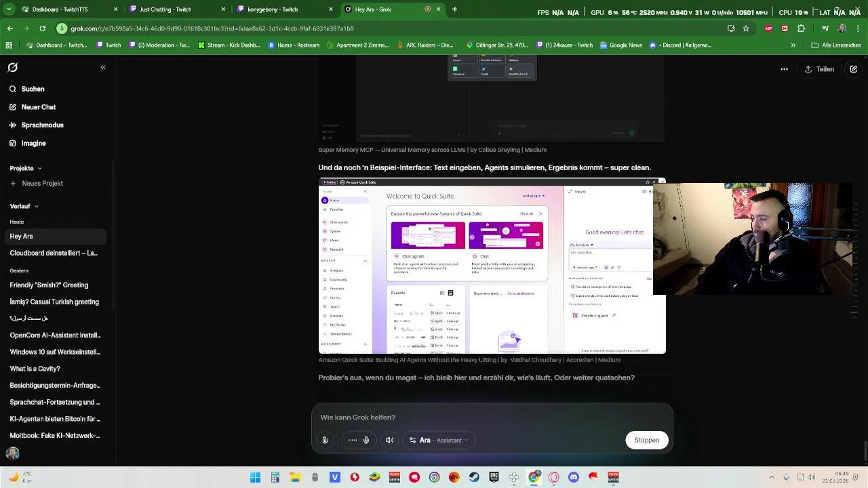The image size is (868, 488).
Task: Open the Besichtigungstermin-Anfrage chat
Action: tap(54, 386)
